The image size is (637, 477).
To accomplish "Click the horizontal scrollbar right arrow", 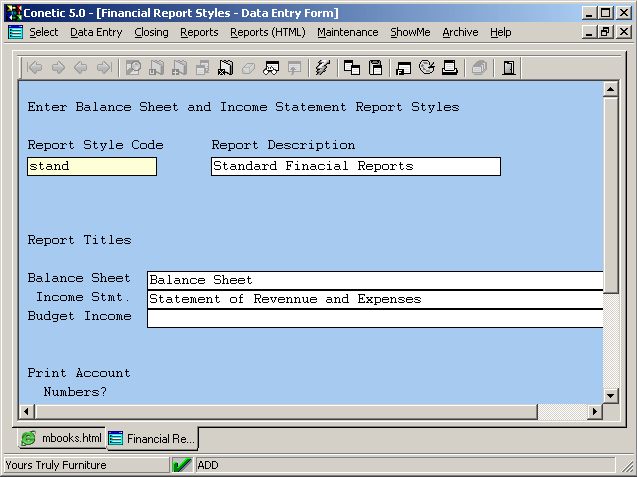I will click(x=595, y=411).
